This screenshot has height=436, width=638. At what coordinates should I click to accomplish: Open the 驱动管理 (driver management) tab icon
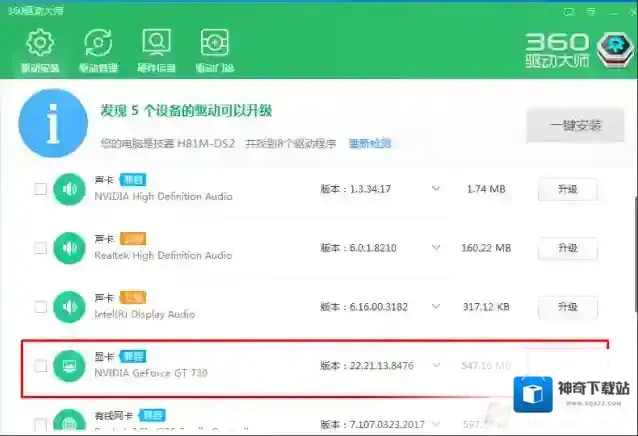pos(98,45)
